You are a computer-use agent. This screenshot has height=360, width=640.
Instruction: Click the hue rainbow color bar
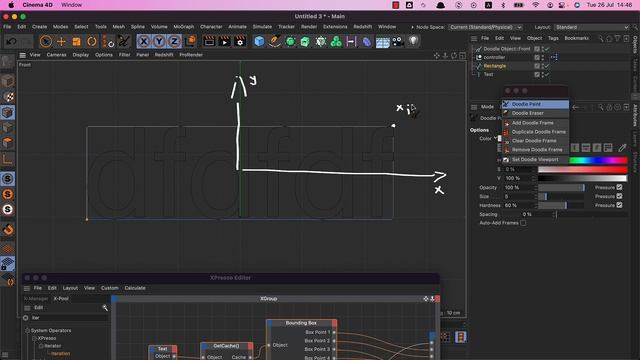click(598, 160)
